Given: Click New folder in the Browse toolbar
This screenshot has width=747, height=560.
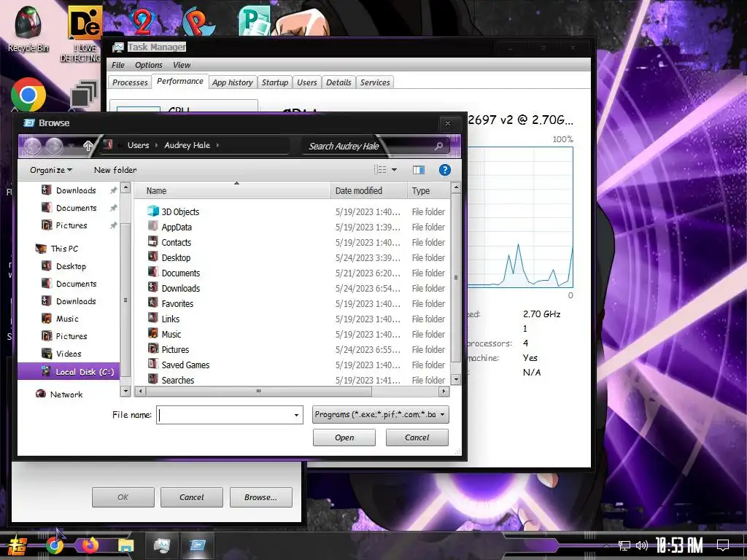Looking at the screenshot, I should coord(115,170).
